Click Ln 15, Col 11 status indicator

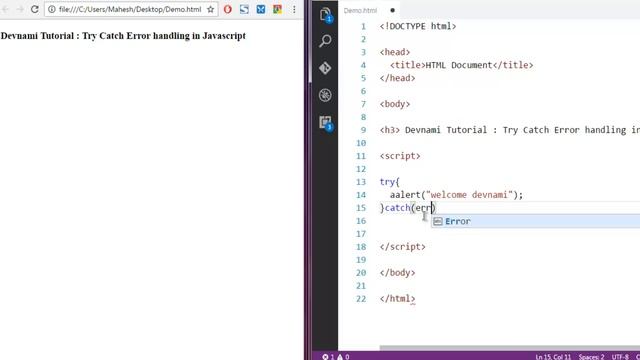[553, 357]
